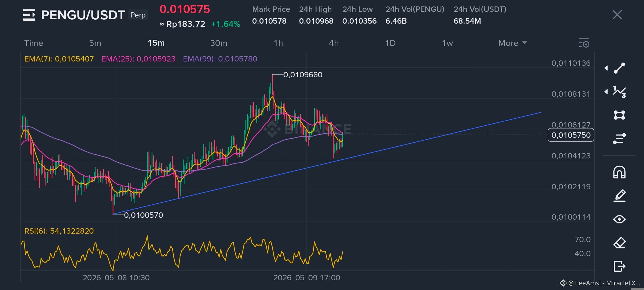Select the 1D interval tab
644x290 pixels.
[x=390, y=43]
